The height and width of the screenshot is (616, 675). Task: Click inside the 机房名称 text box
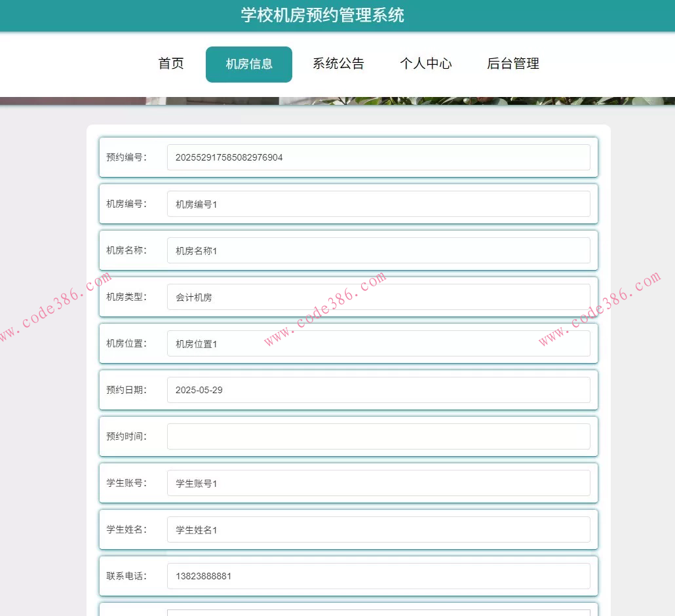click(379, 250)
